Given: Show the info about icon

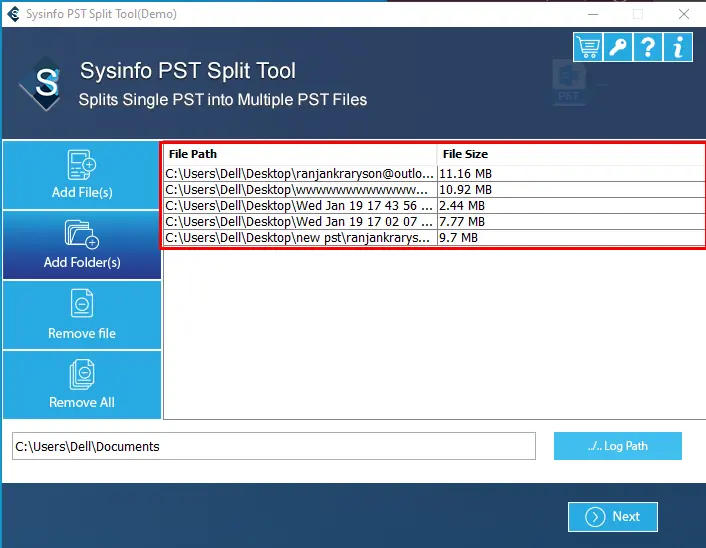Looking at the screenshot, I should pos(678,47).
